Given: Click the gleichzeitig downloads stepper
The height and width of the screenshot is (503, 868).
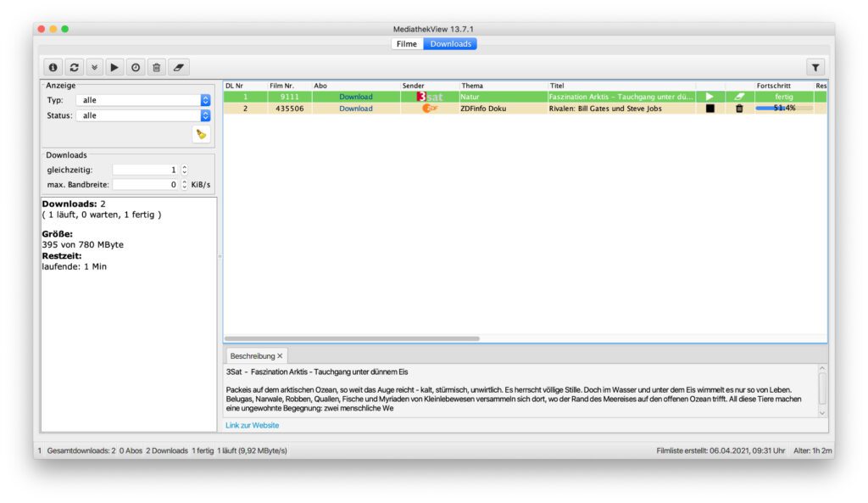Looking at the screenshot, I should tap(185, 170).
